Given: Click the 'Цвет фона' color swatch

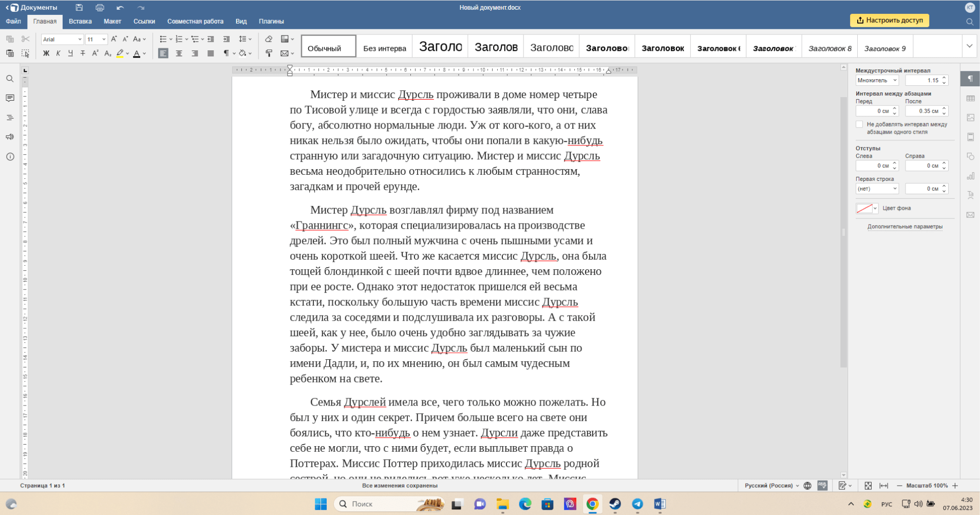Looking at the screenshot, I should click(x=864, y=208).
